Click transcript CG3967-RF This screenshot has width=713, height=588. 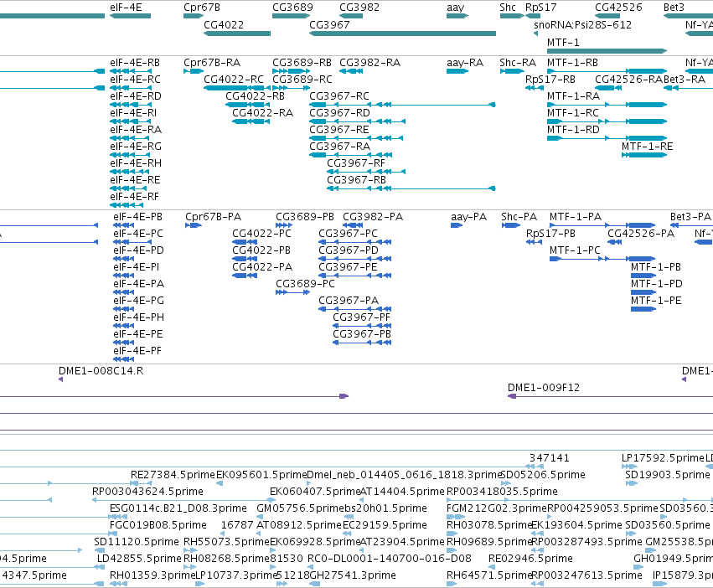pos(356,163)
